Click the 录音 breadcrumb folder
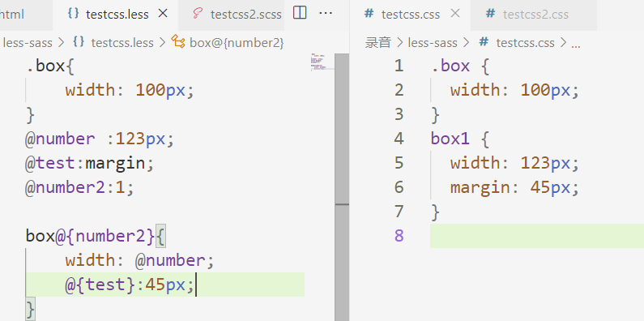 coord(377,43)
